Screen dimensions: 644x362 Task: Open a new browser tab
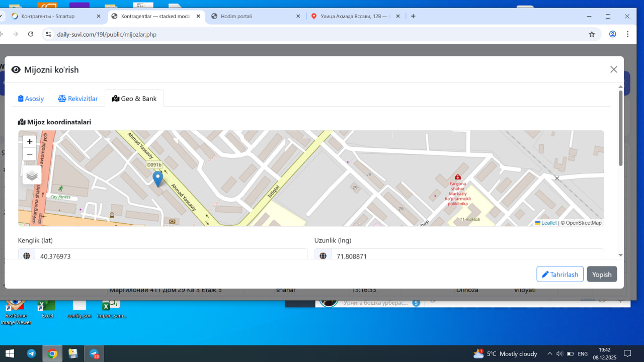(x=413, y=16)
